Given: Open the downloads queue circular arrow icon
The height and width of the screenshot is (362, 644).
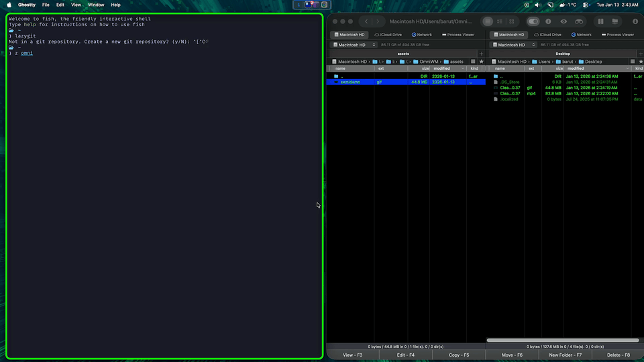Looking at the screenshot, I should tap(635, 21).
